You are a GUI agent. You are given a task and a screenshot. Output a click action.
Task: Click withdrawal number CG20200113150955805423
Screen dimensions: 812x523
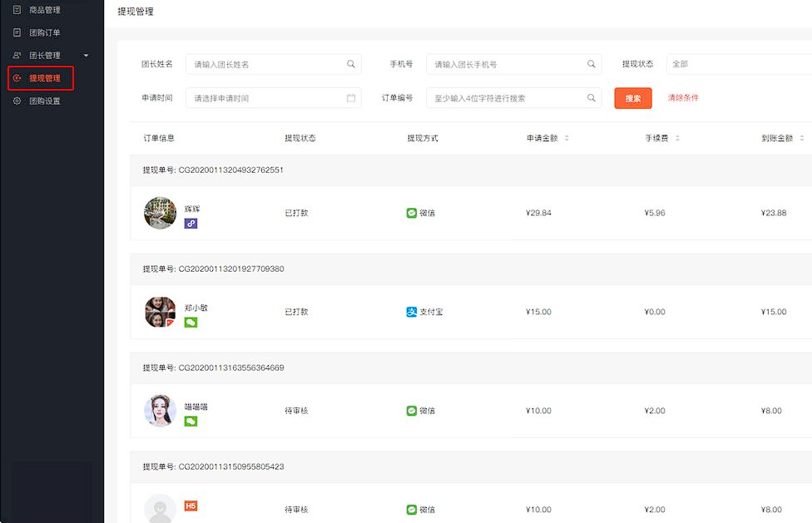pos(231,466)
